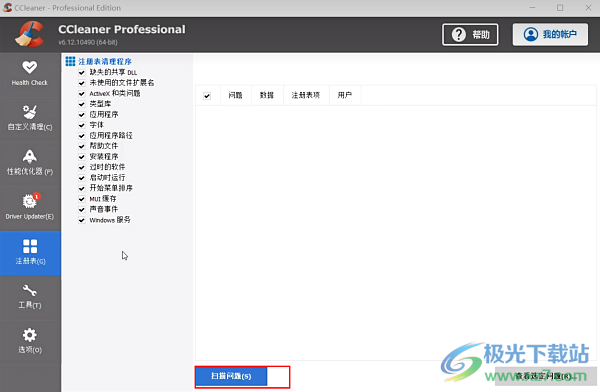
Task: Open the 选项(O) options section
Action: 30,342
